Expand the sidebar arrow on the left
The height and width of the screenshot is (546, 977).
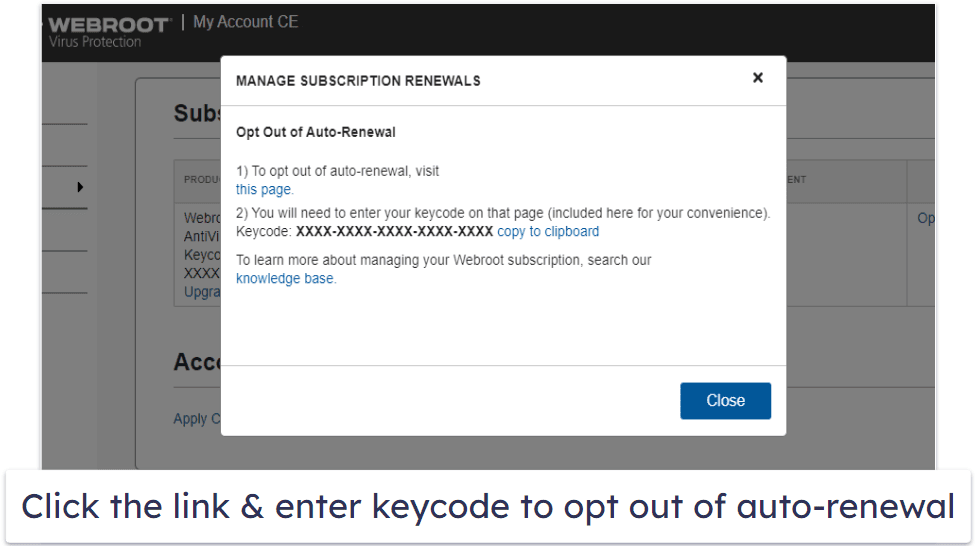pyautogui.click(x=80, y=187)
